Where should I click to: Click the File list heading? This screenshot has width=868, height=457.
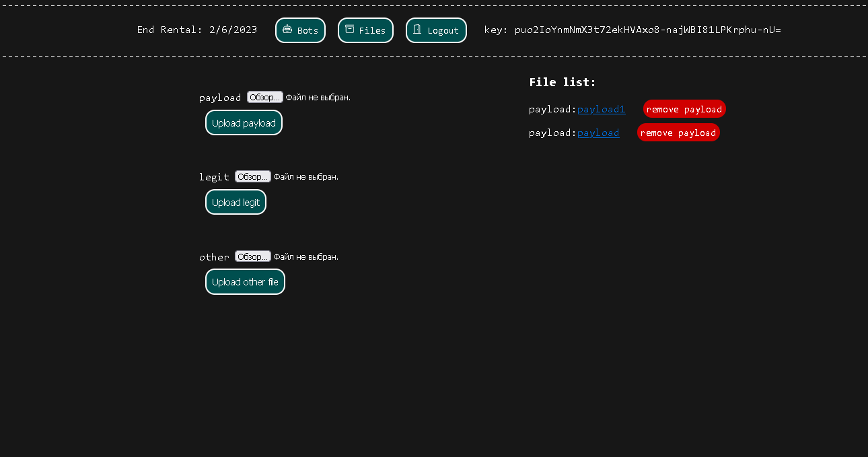tap(563, 81)
